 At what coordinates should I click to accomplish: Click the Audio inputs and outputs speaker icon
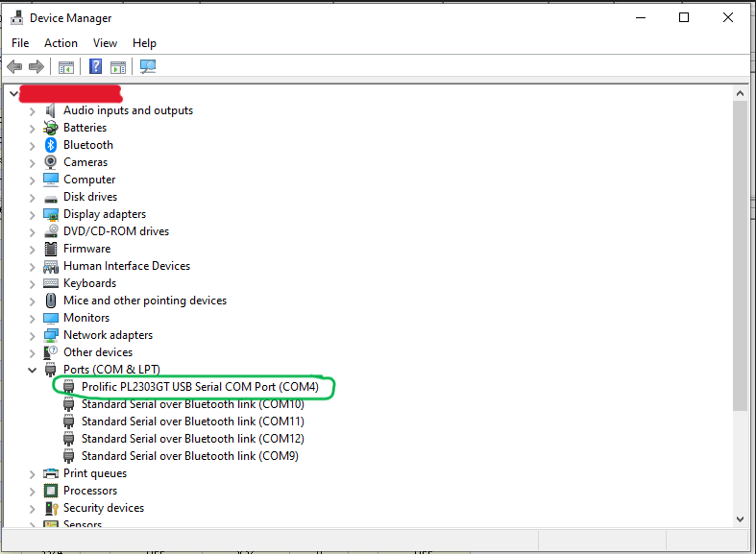tap(50, 110)
